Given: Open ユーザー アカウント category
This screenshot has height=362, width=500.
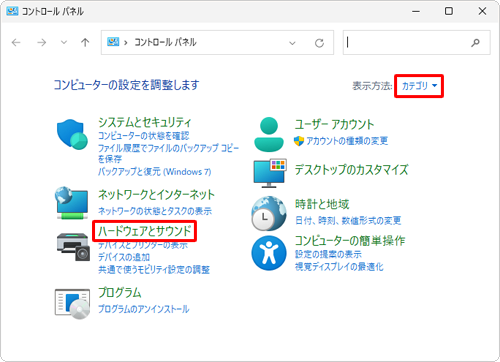Looking at the screenshot, I should (334, 124).
